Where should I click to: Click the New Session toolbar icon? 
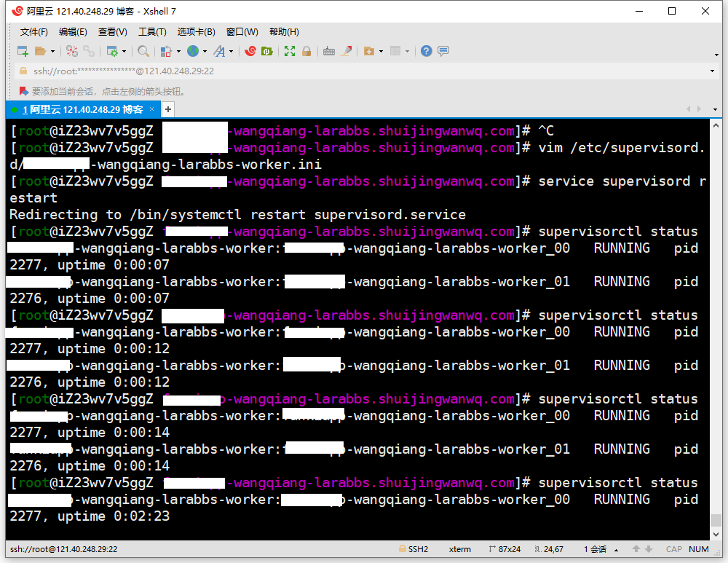[23, 51]
